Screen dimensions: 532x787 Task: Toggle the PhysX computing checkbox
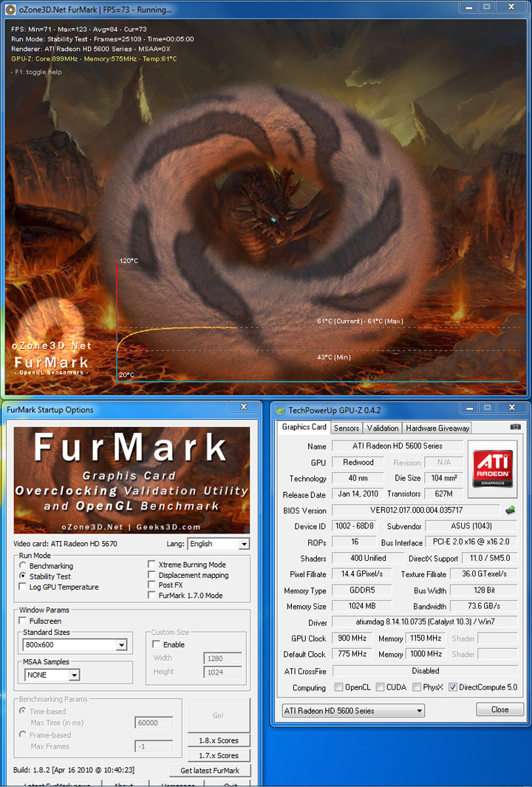[x=416, y=687]
